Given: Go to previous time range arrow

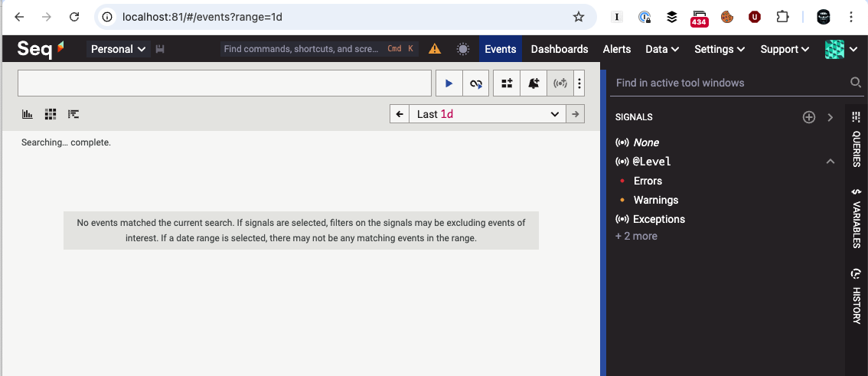Looking at the screenshot, I should click(x=399, y=114).
